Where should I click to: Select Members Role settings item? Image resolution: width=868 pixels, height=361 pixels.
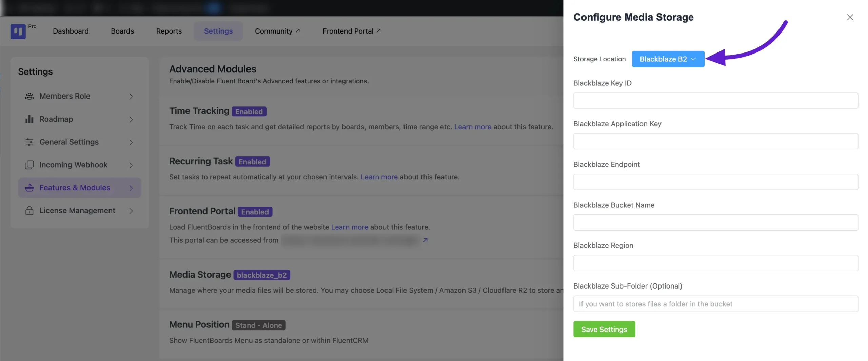pos(80,96)
